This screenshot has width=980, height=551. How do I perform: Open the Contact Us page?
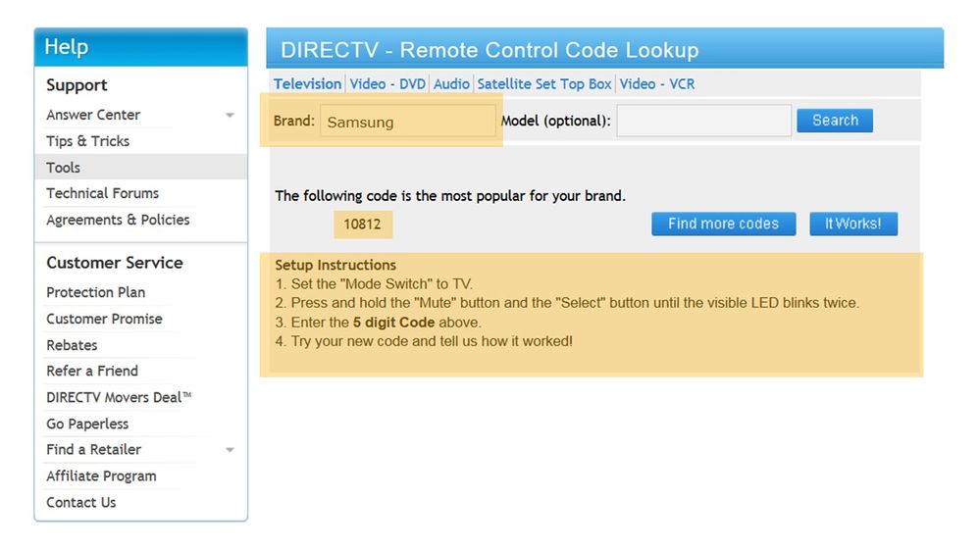(80, 502)
